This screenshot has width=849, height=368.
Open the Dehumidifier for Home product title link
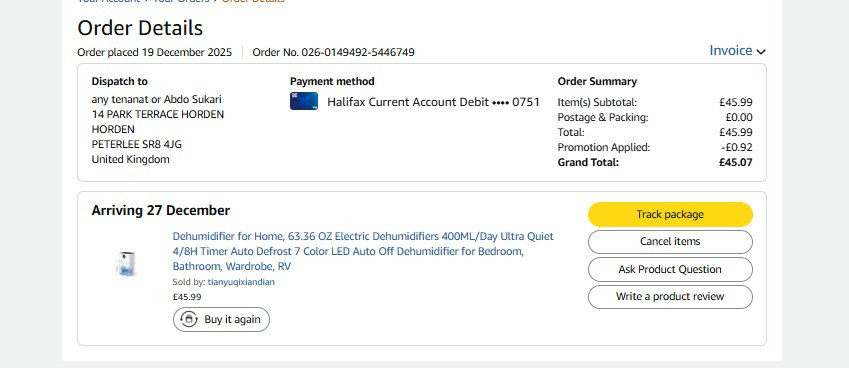tap(363, 251)
